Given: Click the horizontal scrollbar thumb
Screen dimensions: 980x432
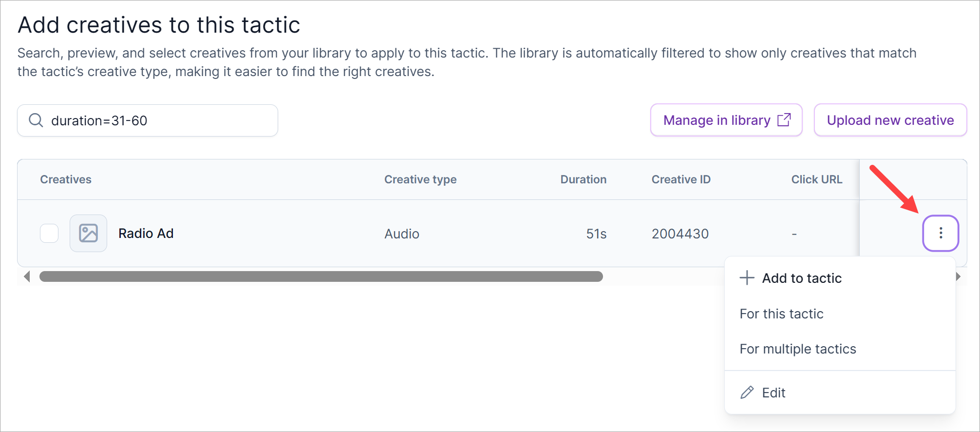Looking at the screenshot, I should click(321, 276).
